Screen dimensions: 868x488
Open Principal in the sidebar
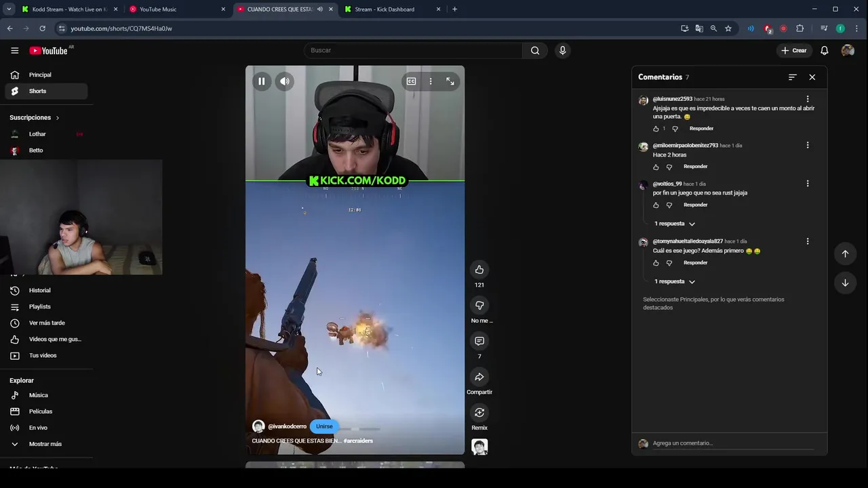tap(45, 75)
